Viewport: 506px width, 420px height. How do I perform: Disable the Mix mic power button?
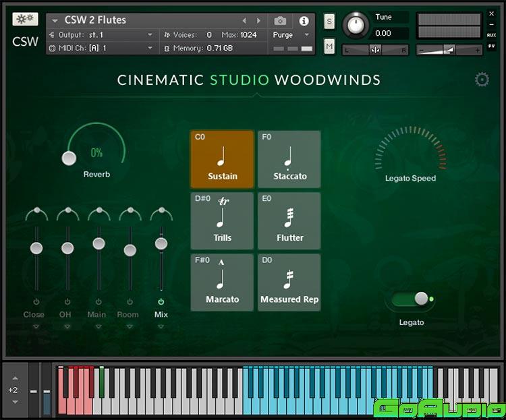click(161, 302)
